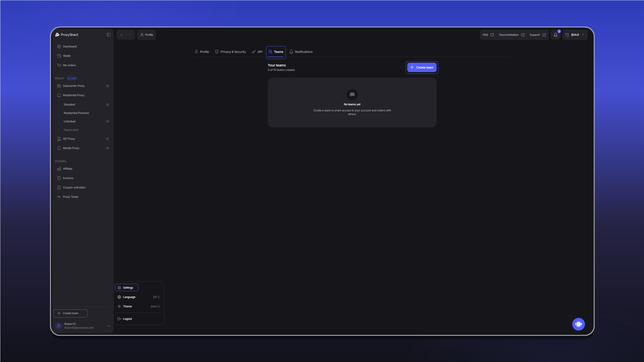
Task: Click the info icon next to Standard
Action: [x=108, y=105]
